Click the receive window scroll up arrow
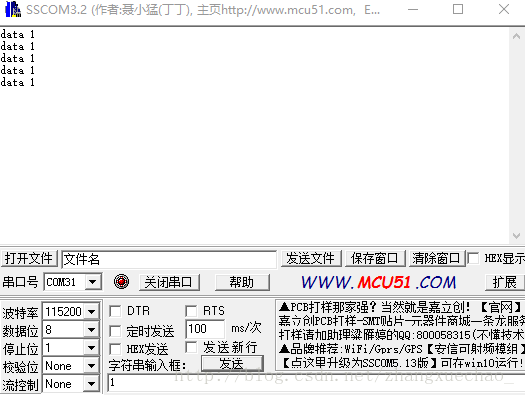The width and height of the screenshot is (525, 395). pyautogui.click(x=516, y=36)
